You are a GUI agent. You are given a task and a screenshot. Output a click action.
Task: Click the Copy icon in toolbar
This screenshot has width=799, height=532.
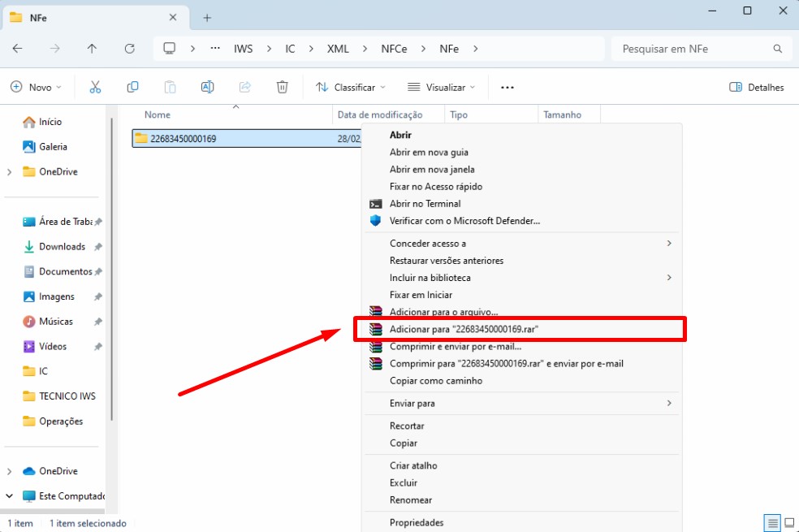pos(132,87)
